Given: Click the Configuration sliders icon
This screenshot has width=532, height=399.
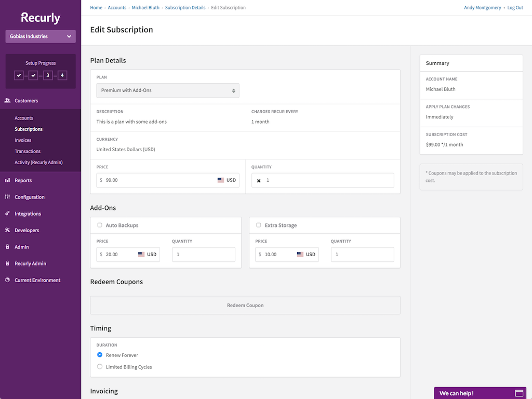Looking at the screenshot, I should [x=7, y=197].
